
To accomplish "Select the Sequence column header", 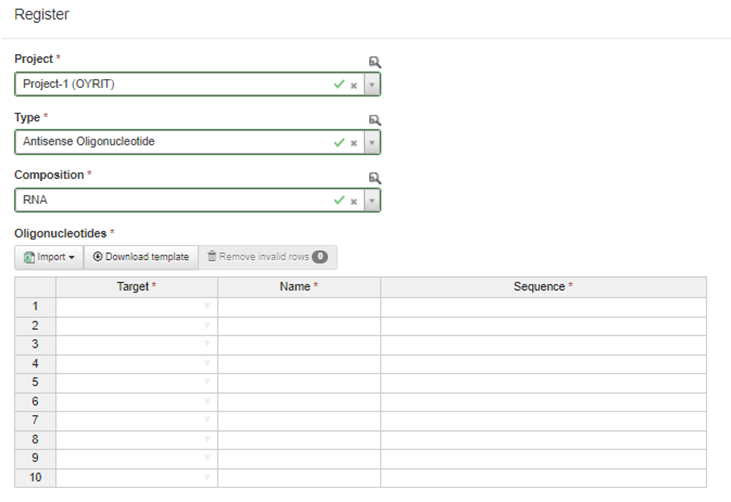I will pos(543,287).
